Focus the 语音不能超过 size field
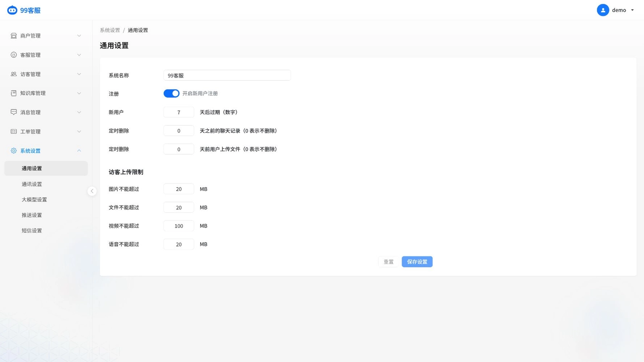 [179, 244]
